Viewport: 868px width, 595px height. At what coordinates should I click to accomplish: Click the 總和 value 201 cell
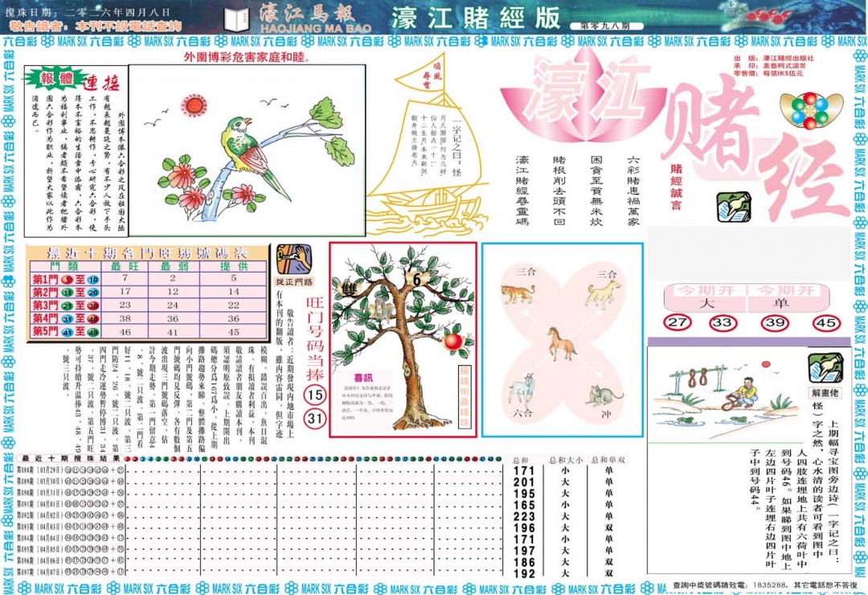524,483
